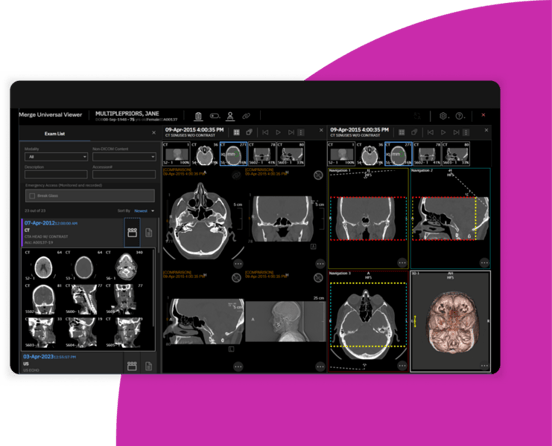Viewport: 552px width, 446px height.
Task: Open ellipsis menu on 3D skull viewport
Action: click(x=484, y=366)
